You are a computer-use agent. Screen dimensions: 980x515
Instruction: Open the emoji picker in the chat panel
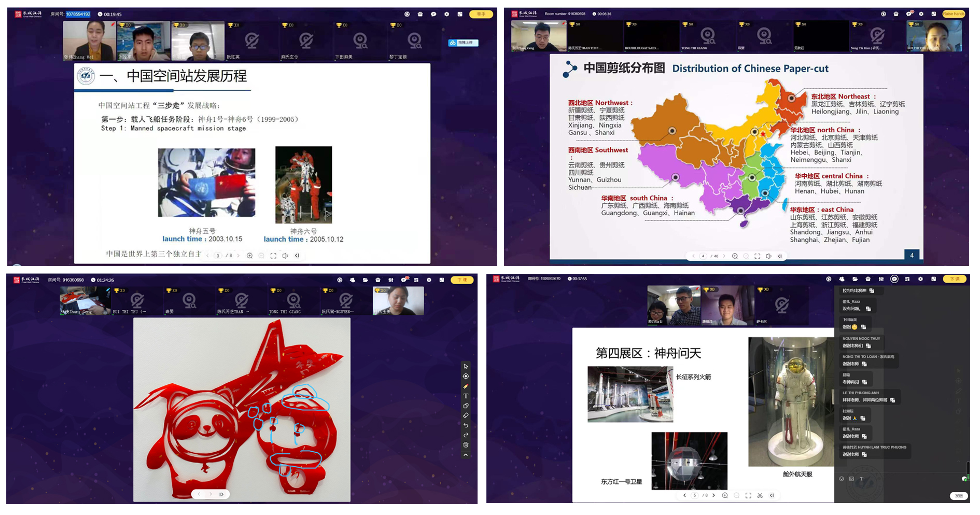coord(842,479)
